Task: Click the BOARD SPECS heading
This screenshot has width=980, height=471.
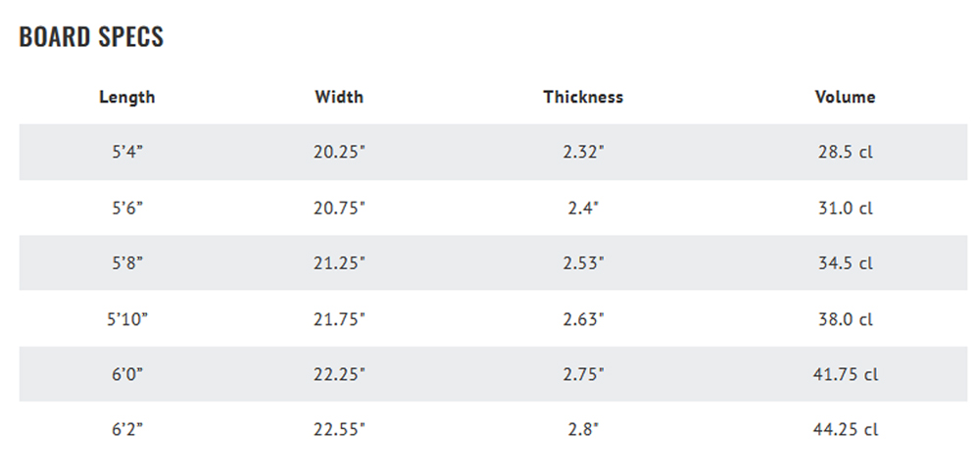Action: [x=91, y=37]
